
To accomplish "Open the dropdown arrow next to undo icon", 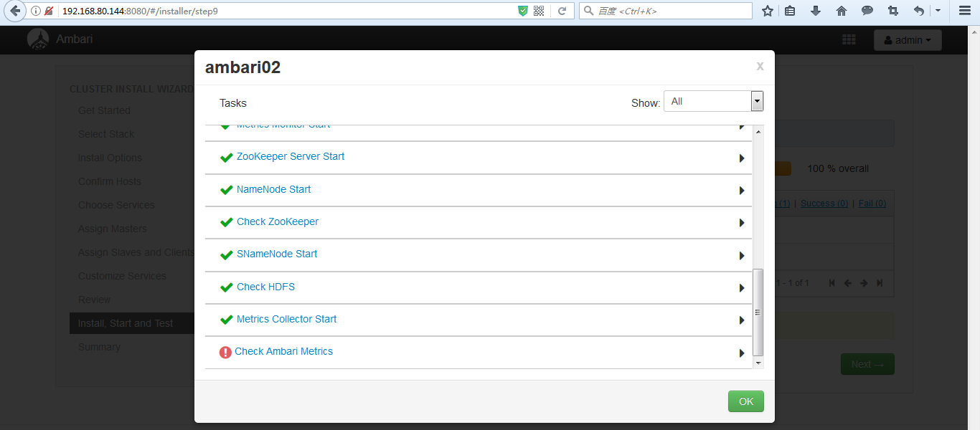I will (x=938, y=11).
